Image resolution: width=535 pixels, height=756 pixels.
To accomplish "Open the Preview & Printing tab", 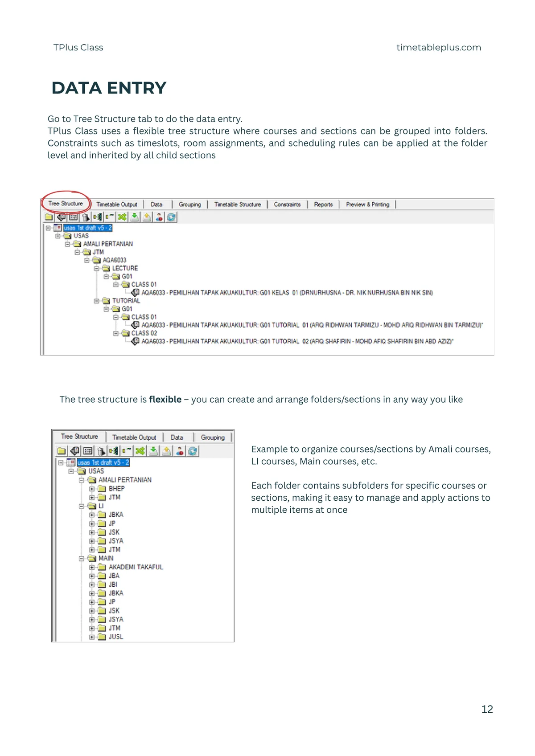I will pyautogui.click(x=368, y=204).
